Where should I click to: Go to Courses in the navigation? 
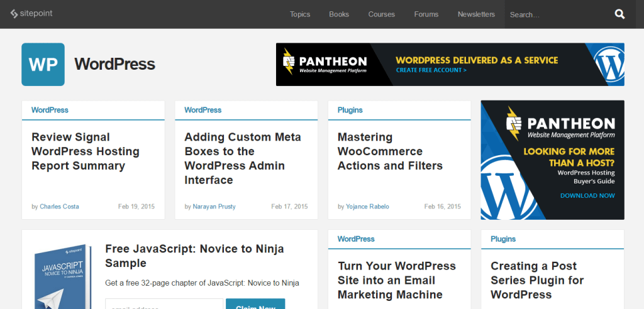click(x=382, y=14)
